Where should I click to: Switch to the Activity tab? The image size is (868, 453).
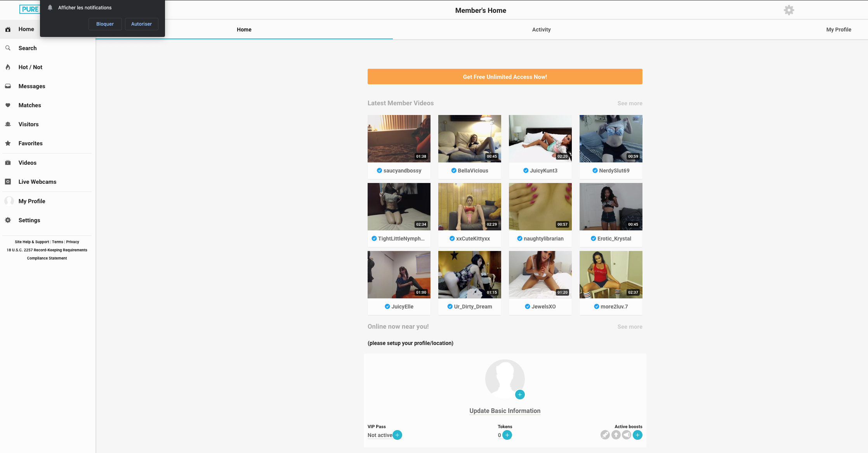point(541,30)
